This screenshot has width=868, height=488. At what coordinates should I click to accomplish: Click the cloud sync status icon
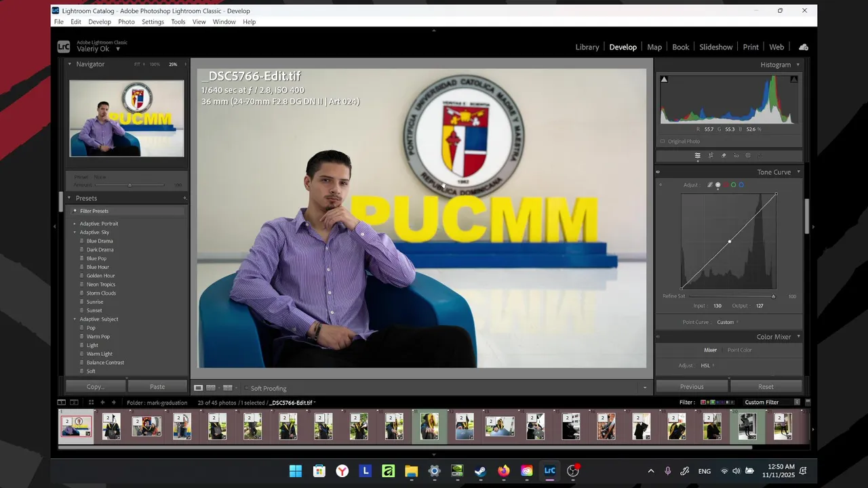click(804, 47)
